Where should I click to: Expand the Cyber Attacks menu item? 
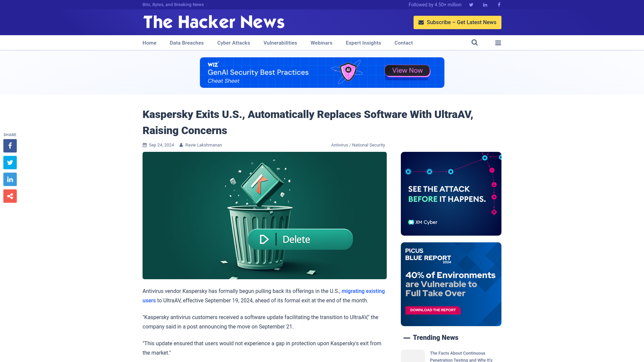(233, 43)
